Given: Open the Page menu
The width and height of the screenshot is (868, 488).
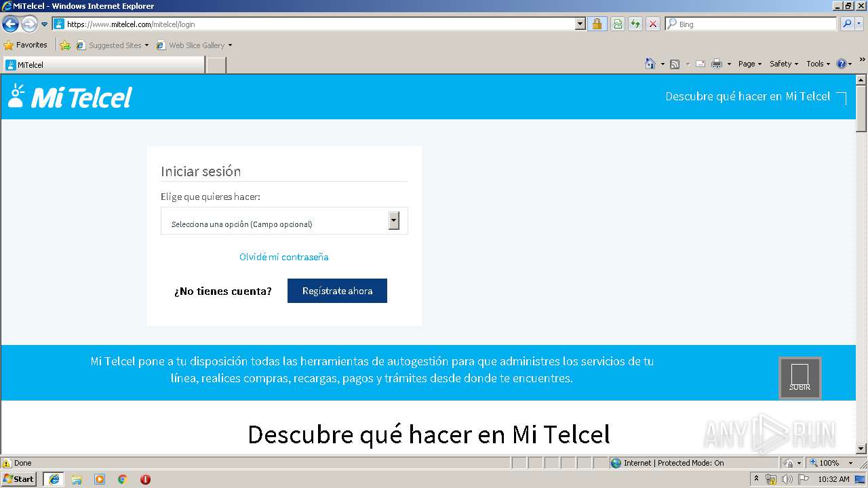Looking at the screenshot, I should point(750,64).
